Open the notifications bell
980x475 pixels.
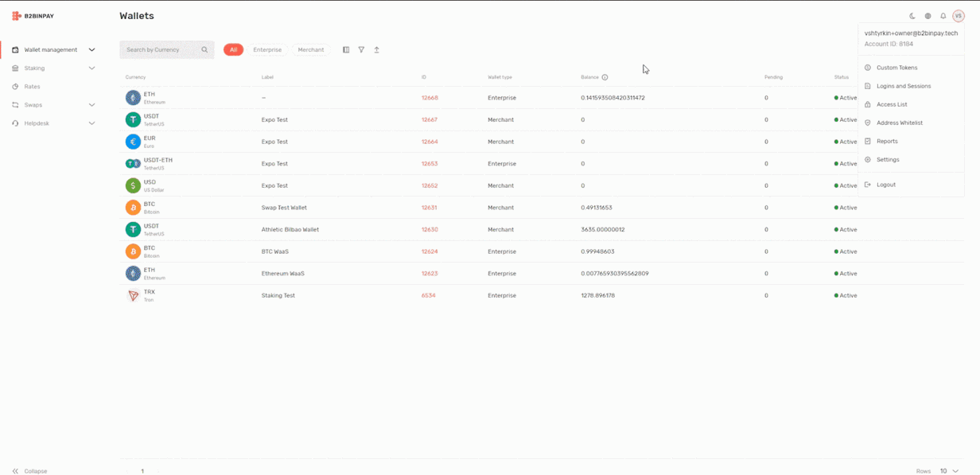point(943,16)
